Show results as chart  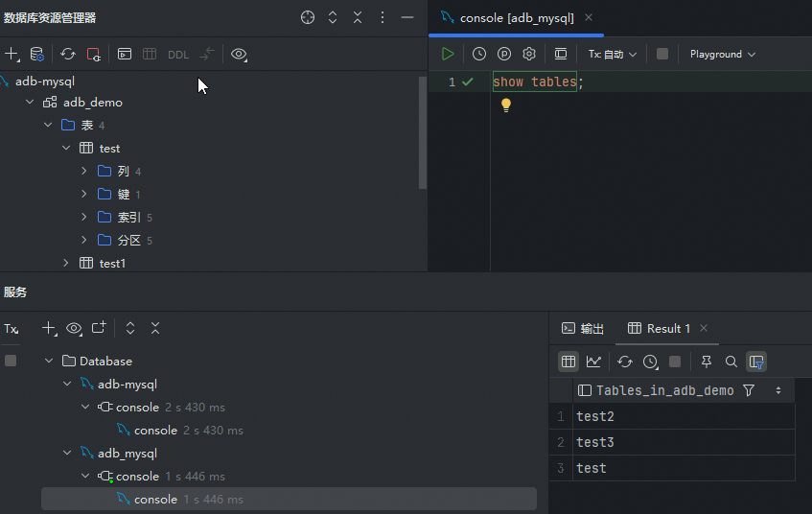pyautogui.click(x=593, y=362)
